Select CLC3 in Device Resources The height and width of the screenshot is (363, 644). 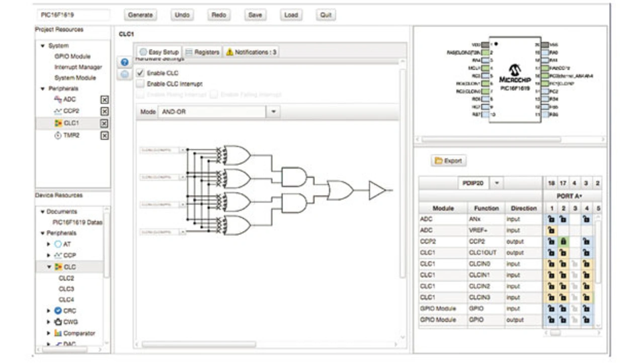66,289
